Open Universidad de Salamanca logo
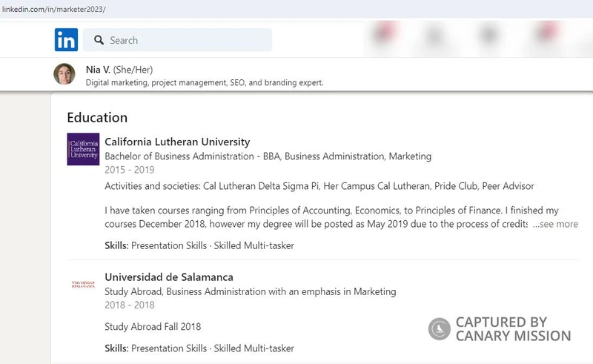 [83, 285]
